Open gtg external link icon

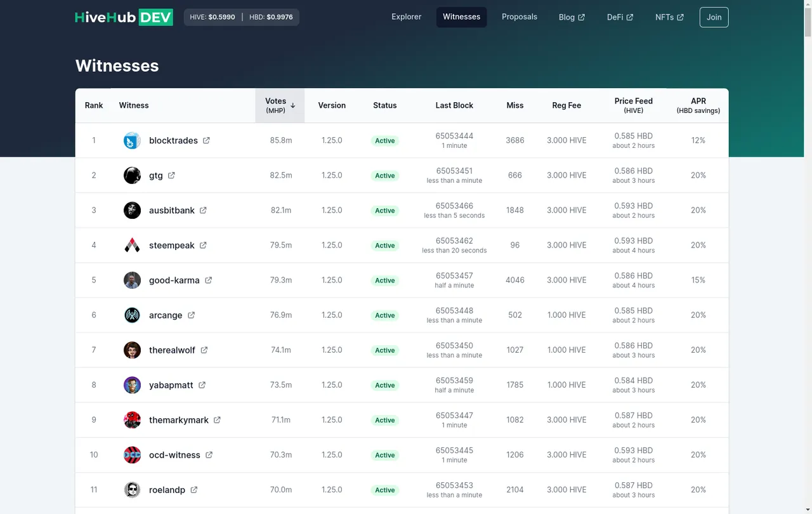(171, 175)
